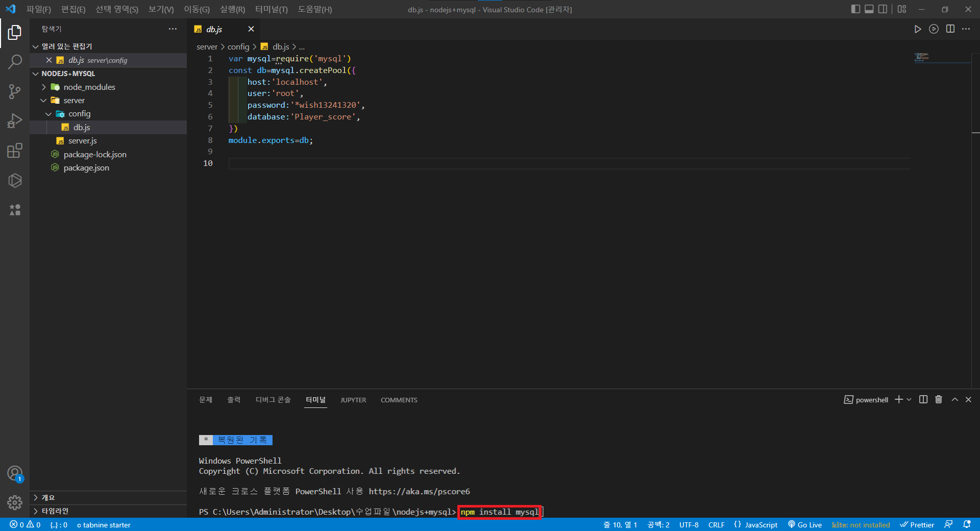The height and width of the screenshot is (531, 980).
Task: Open Explorer views and more actions ellipsis
Action: pyautogui.click(x=173, y=29)
